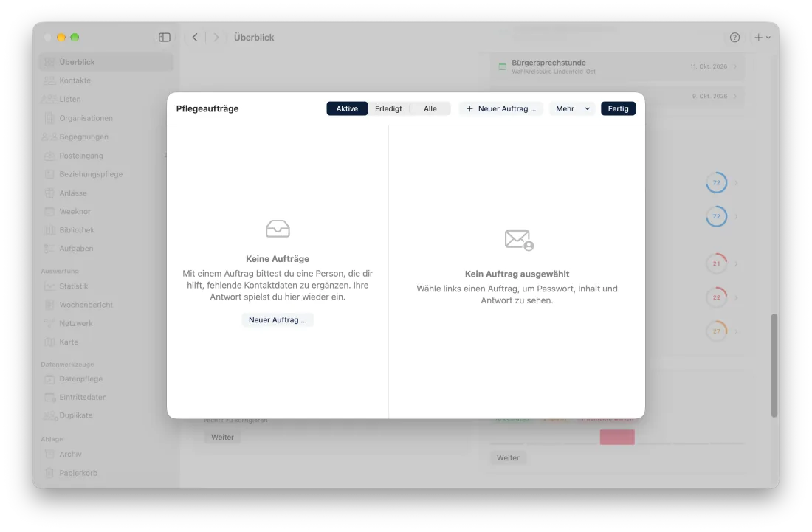The height and width of the screenshot is (532, 812).
Task: Open Anlässe via the gift icon
Action: [x=49, y=193]
